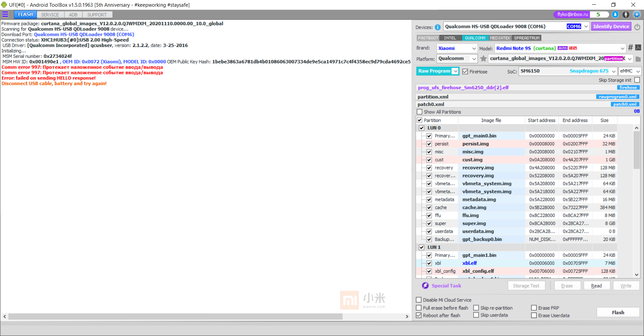Viewport: 644px width, 336px height.
Task: Select the MEDIATEK platform tab
Action: (500, 38)
